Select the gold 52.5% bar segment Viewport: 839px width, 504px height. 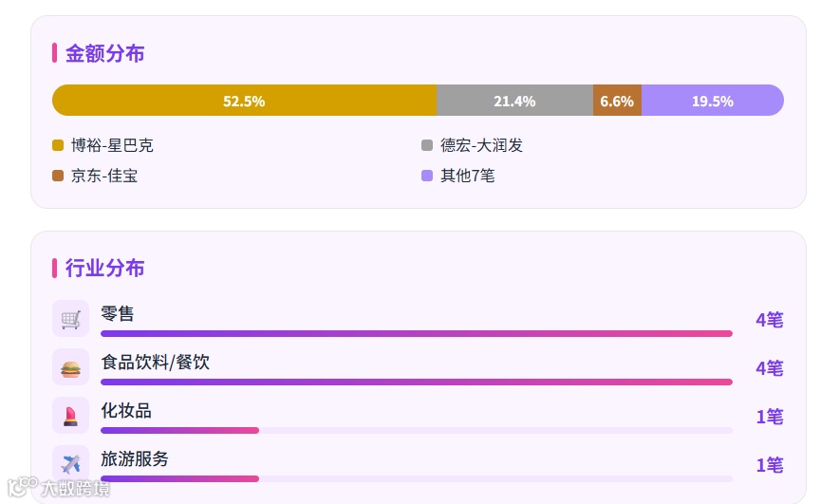pos(244,101)
